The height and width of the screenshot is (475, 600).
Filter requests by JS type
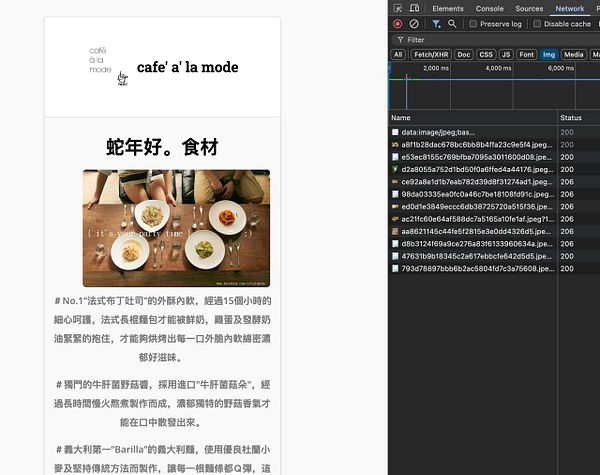(x=506, y=54)
